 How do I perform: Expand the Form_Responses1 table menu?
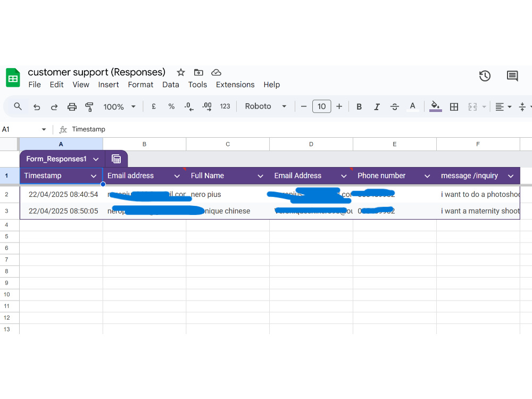96,159
